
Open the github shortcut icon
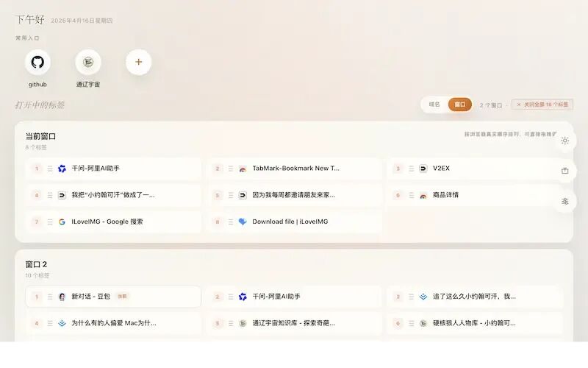click(37, 62)
